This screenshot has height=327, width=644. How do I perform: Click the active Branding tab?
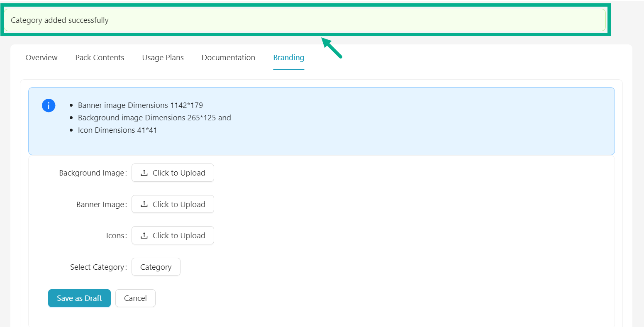(x=288, y=58)
